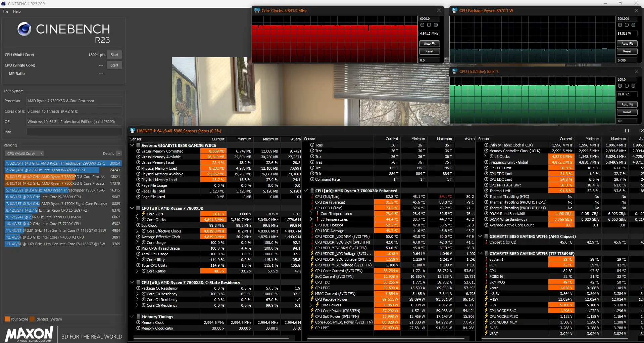Image resolution: width=644 pixels, height=343 pixels.
Task: Open the File menu in Cinebench
Action: click(5, 11)
